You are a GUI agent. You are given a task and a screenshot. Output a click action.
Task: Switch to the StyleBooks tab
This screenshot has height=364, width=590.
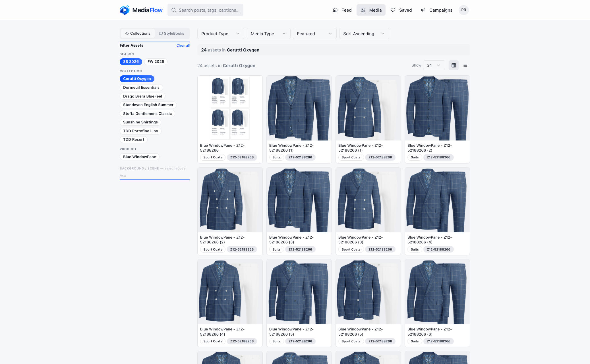coord(171,34)
